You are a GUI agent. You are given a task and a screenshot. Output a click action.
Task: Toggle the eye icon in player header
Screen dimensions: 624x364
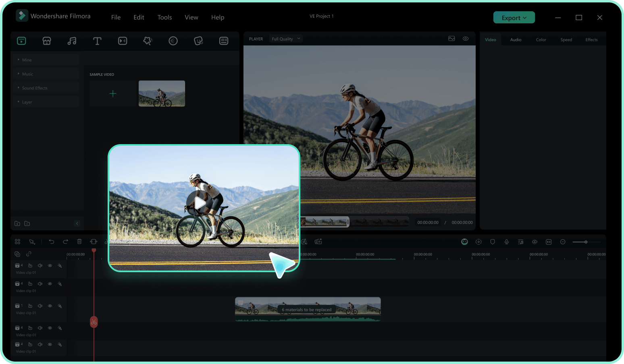[466, 39]
